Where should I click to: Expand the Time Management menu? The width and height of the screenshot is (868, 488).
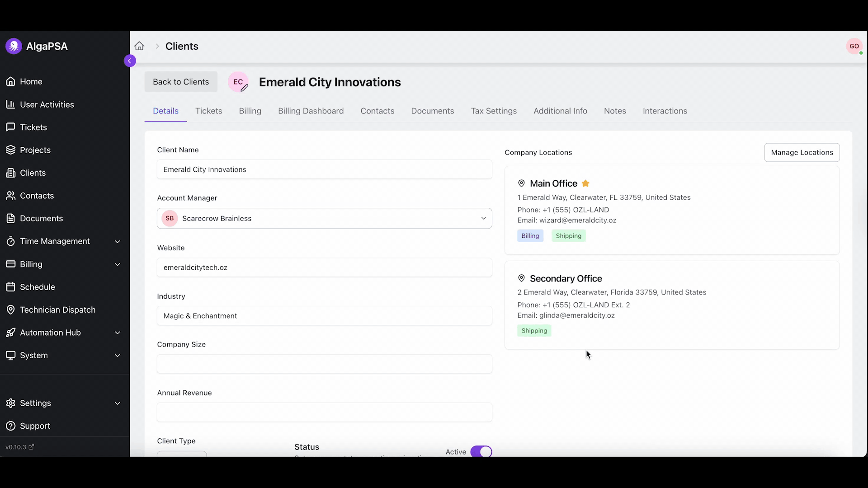[63, 241]
